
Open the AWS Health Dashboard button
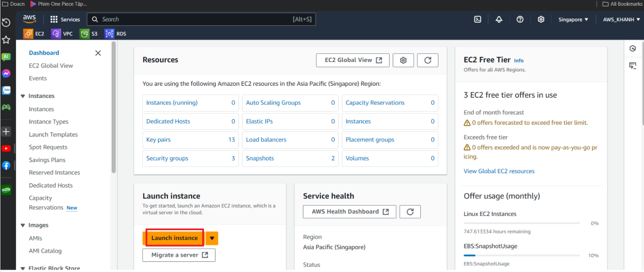[x=350, y=212]
